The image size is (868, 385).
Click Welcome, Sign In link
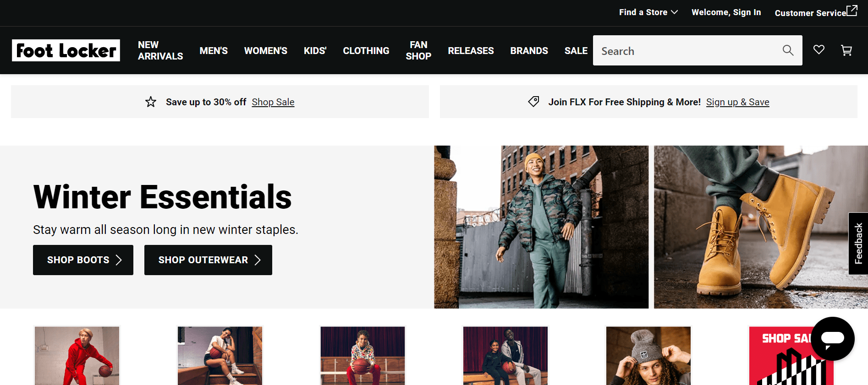click(726, 12)
